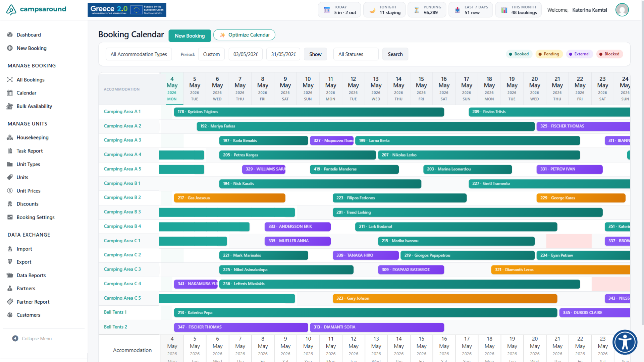Open Bell Tents 2 link

click(x=115, y=327)
